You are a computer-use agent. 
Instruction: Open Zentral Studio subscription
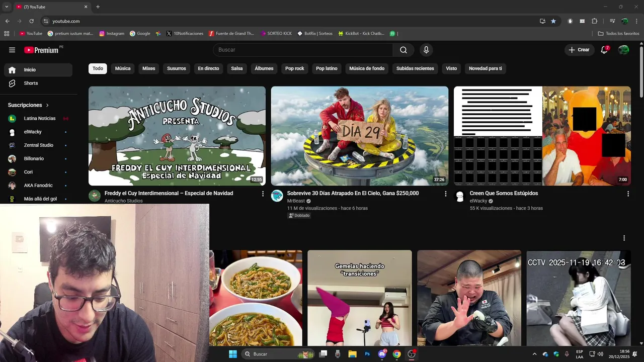pos(38,145)
